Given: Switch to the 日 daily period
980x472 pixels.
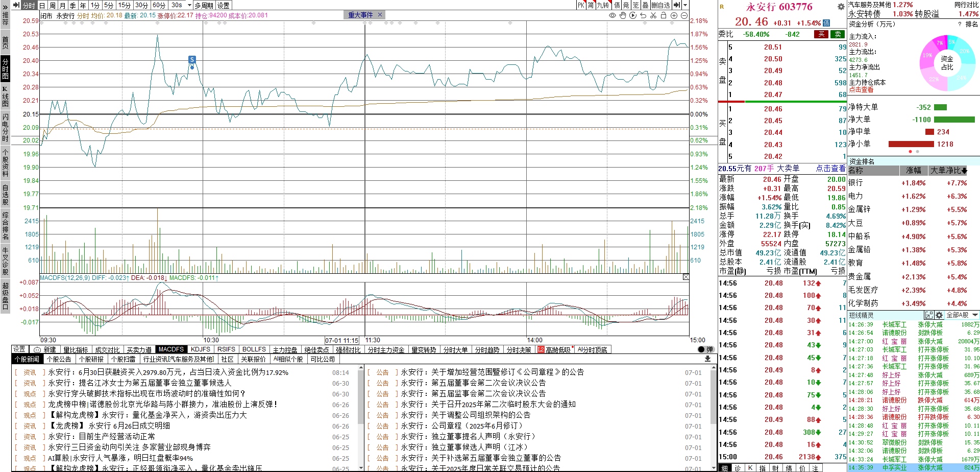Looking at the screenshot, I should (42, 5).
